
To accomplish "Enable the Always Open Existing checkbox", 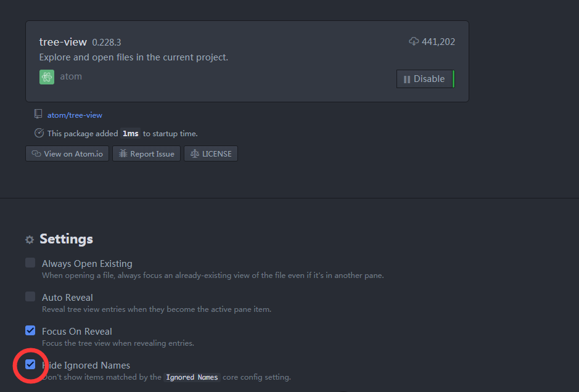I will pyautogui.click(x=30, y=263).
